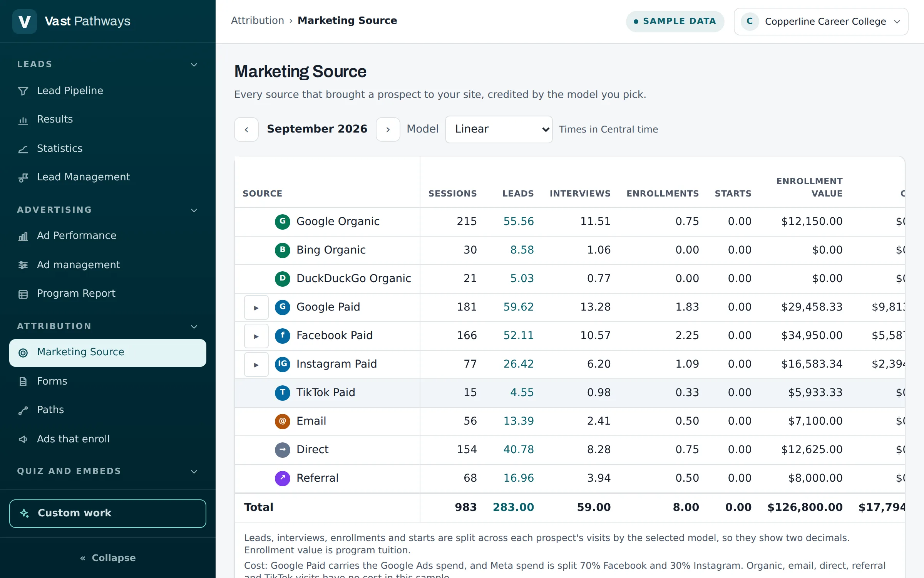
Task: Click the Referral purple arrow badge
Action: click(283, 478)
